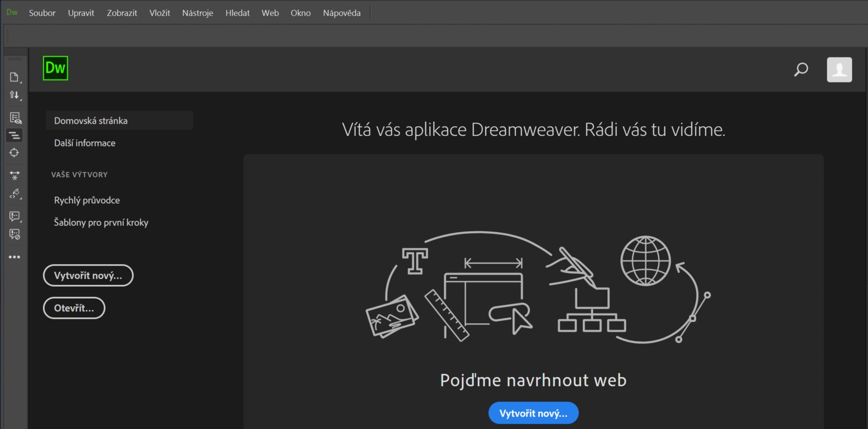The height and width of the screenshot is (429, 868).
Task: Click the Inspect crosshair icon
Action: tap(15, 153)
